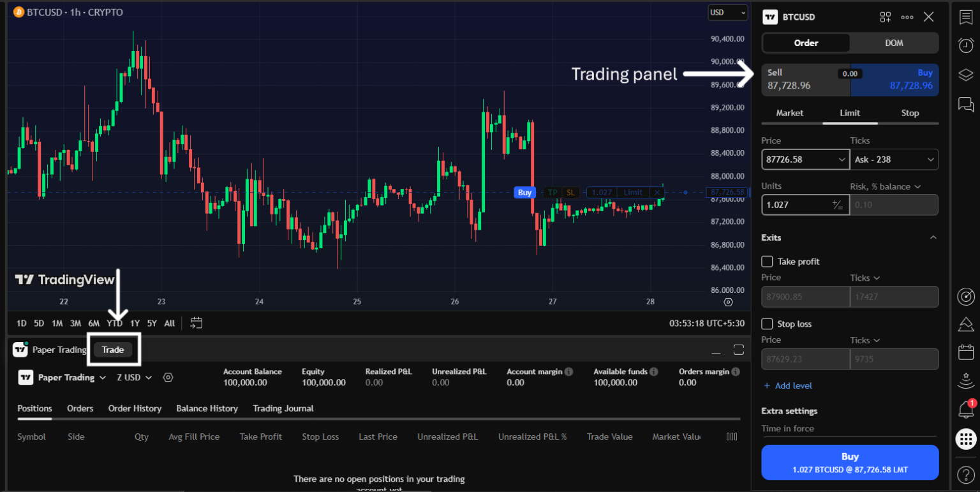The image size is (980, 492).
Task: Open the Price dropdown showing 87726.58
Action: (x=805, y=159)
